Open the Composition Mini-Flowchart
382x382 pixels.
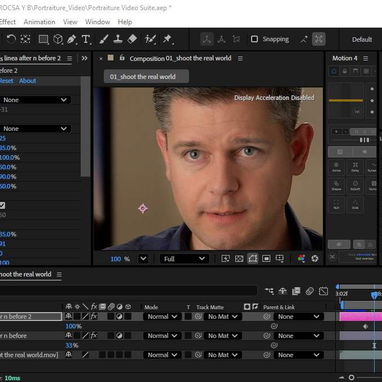269,291
